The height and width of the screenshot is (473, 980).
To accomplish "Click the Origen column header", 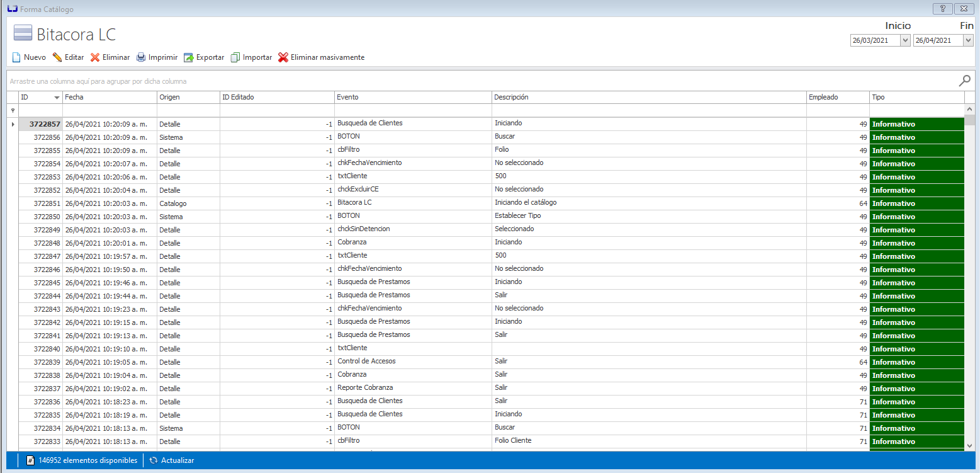I will (188, 97).
